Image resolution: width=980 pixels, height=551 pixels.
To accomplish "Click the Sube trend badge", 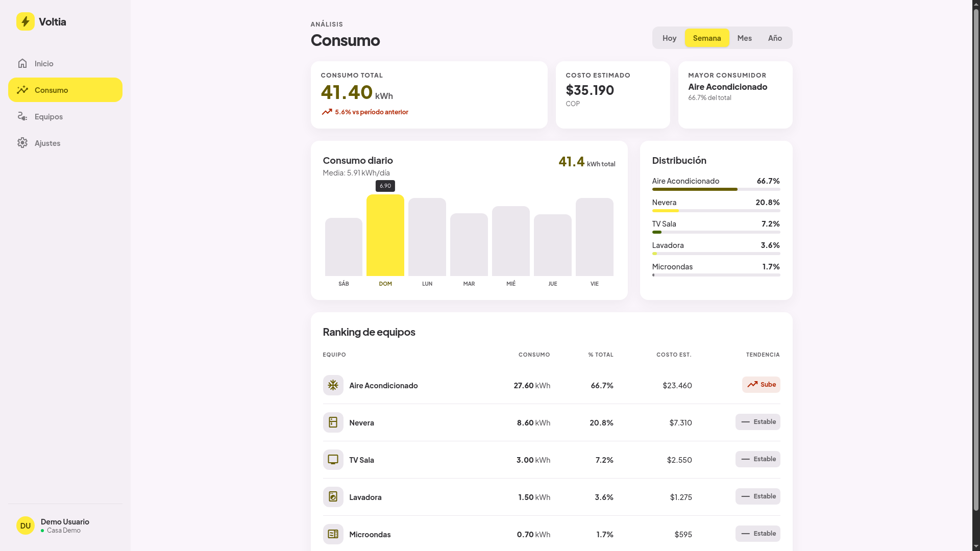I will click(761, 385).
